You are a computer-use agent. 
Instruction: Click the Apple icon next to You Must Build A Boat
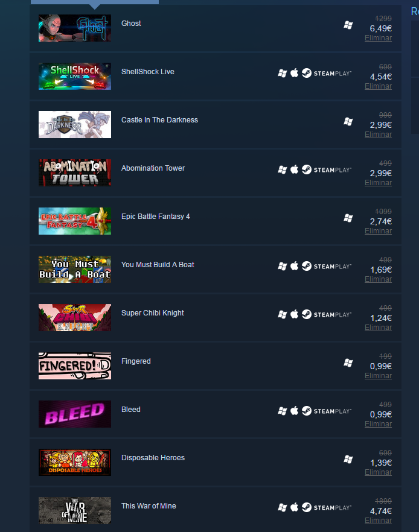295,266
